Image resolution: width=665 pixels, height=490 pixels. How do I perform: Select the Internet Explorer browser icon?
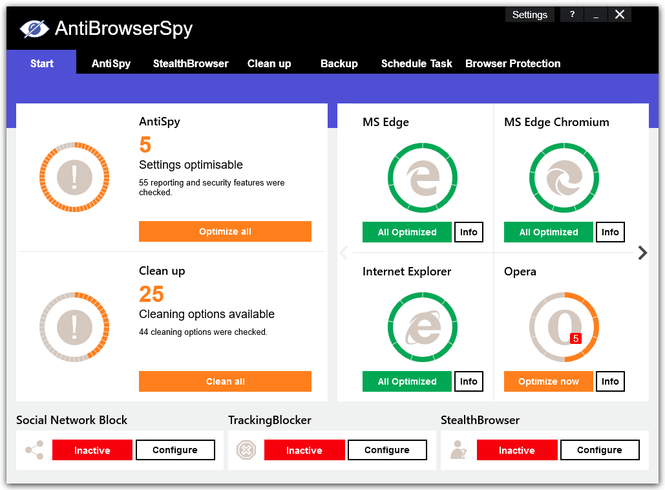click(x=422, y=327)
